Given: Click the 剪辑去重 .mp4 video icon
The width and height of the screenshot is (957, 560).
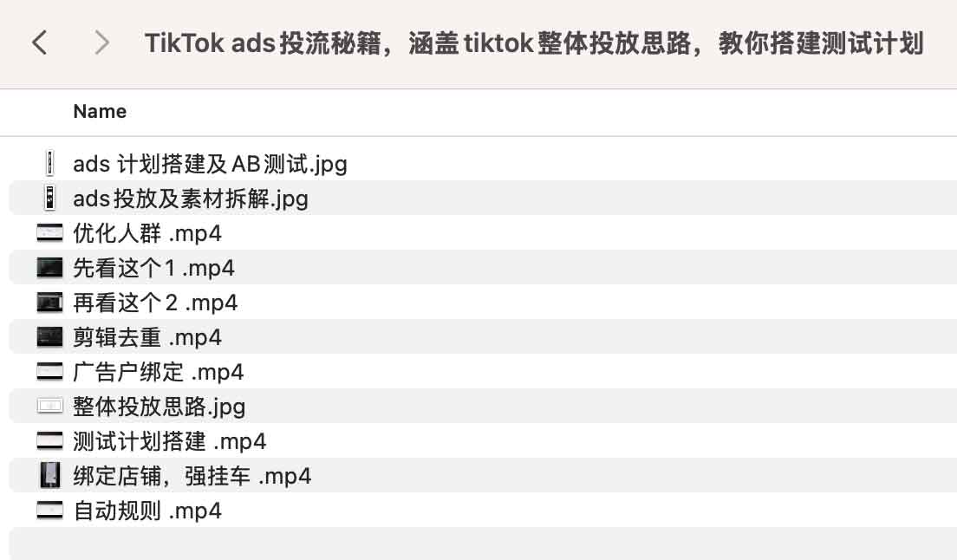Looking at the screenshot, I should click(50, 337).
